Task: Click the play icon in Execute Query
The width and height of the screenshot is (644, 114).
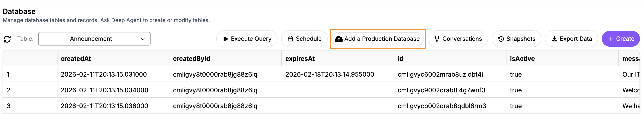Action: [226, 39]
